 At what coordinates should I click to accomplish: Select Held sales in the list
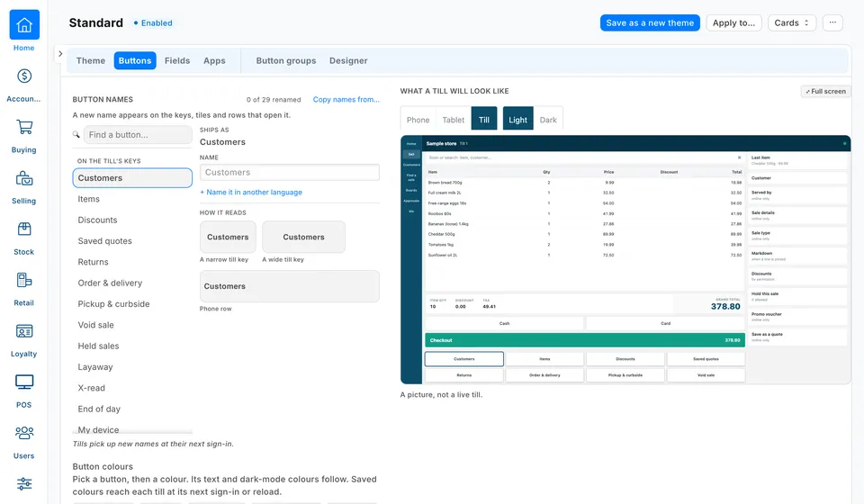132,346
